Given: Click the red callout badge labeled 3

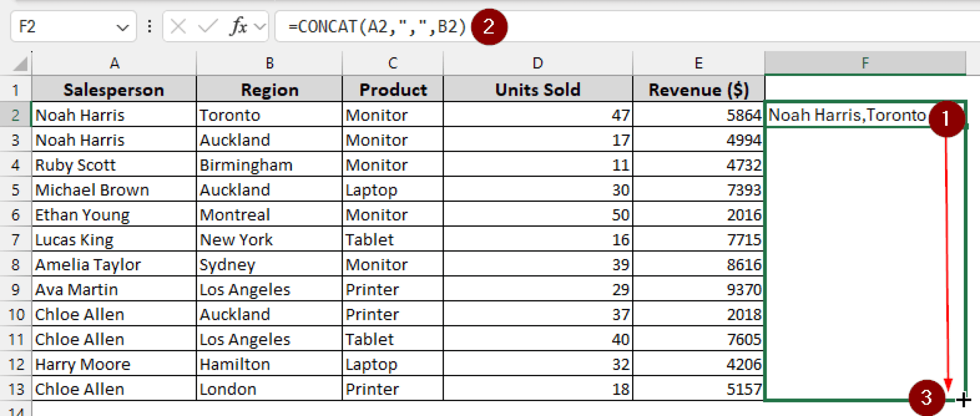Looking at the screenshot, I should (x=927, y=396).
